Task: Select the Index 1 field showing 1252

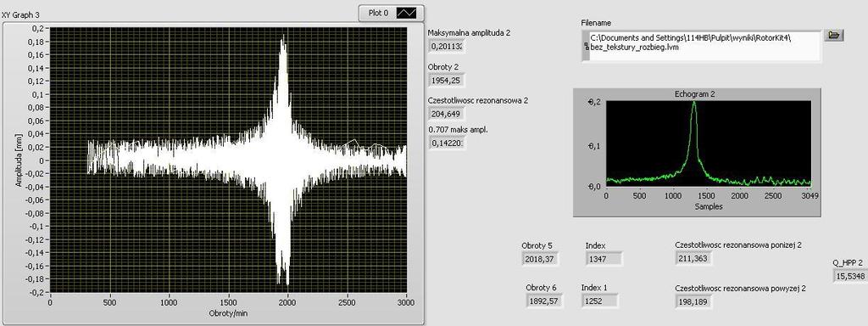Action: click(600, 301)
